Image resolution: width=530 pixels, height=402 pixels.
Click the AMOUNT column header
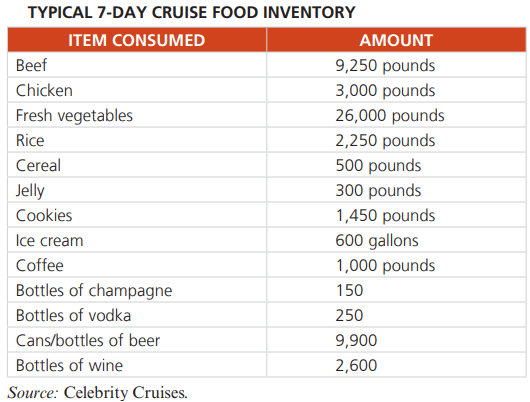pos(396,40)
